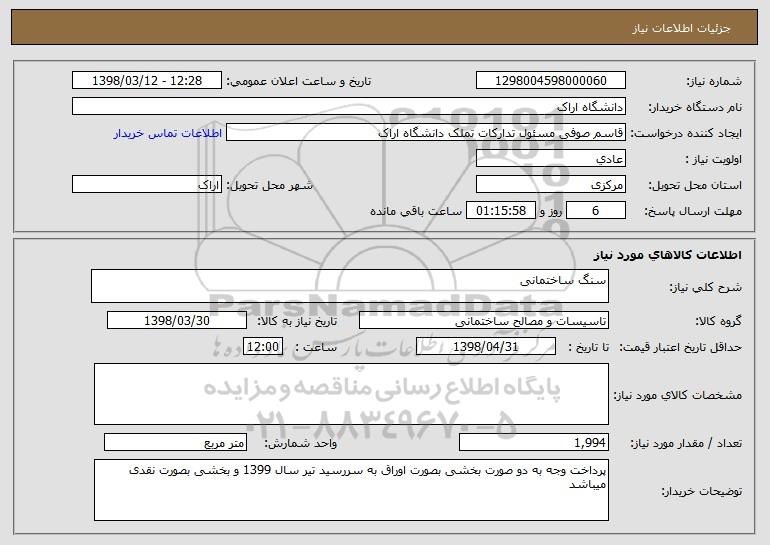The width and height of the screenshot is (770, 545).
Task: Click the label تا تاریخ
Action: tap(589, 347)
